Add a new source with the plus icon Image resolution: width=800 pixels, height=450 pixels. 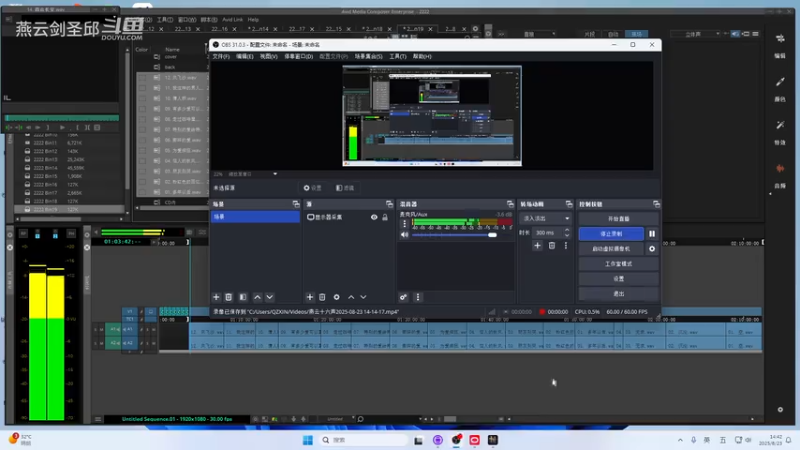pyautogui.click(x=310, y=297)
